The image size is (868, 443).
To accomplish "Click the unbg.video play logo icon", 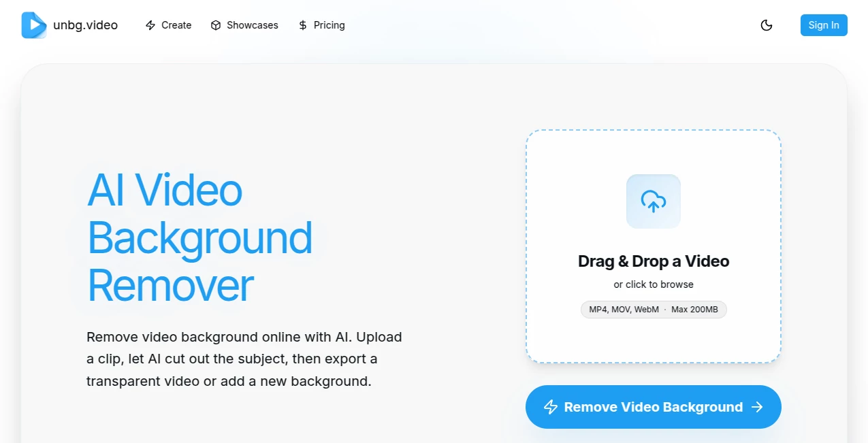I will [34, 25].
